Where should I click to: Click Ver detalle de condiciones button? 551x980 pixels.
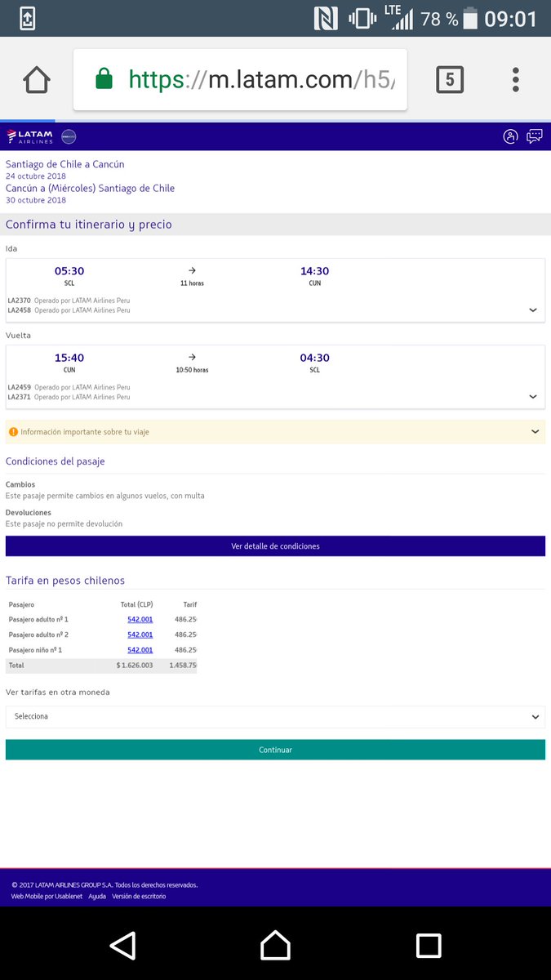coord(275,546)
